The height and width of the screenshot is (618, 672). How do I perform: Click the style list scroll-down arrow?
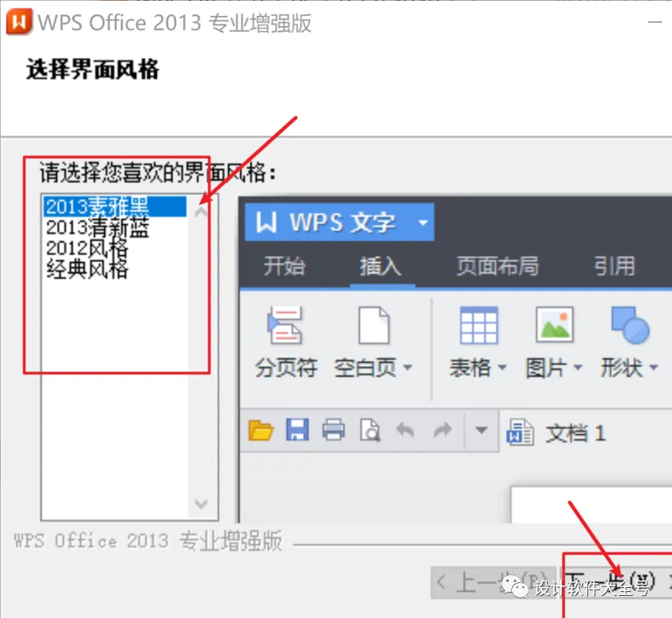click(x=201, y=504)
